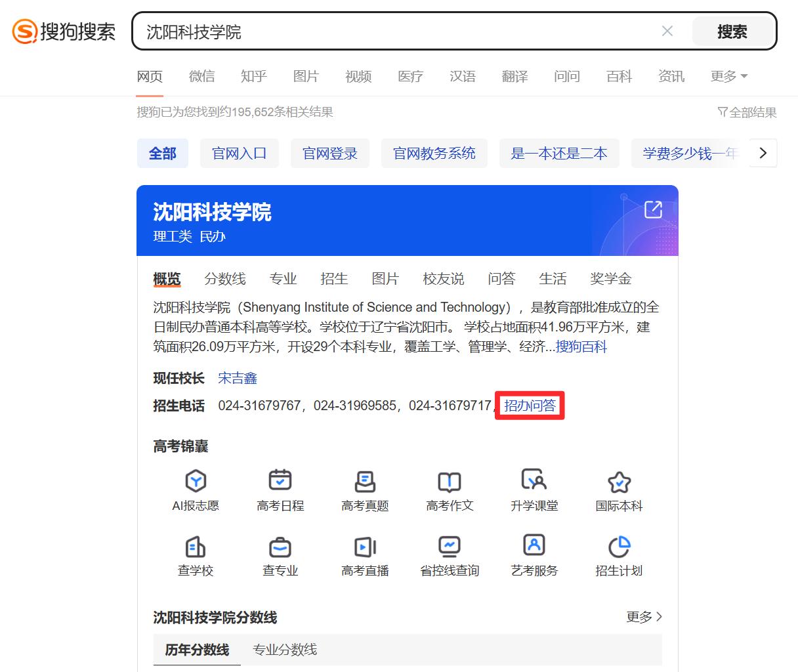This screenshot has height=672, width=798.
Task: Open the 招生计划 pie chart icon
Action: pos(619,546)
